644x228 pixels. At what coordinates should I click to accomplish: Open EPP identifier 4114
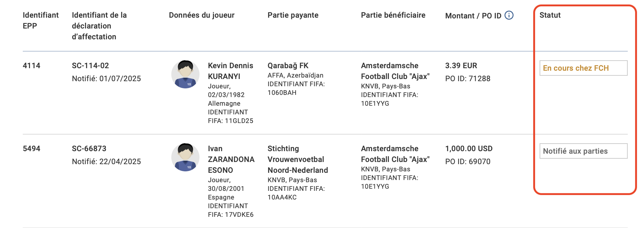point(31,66)
